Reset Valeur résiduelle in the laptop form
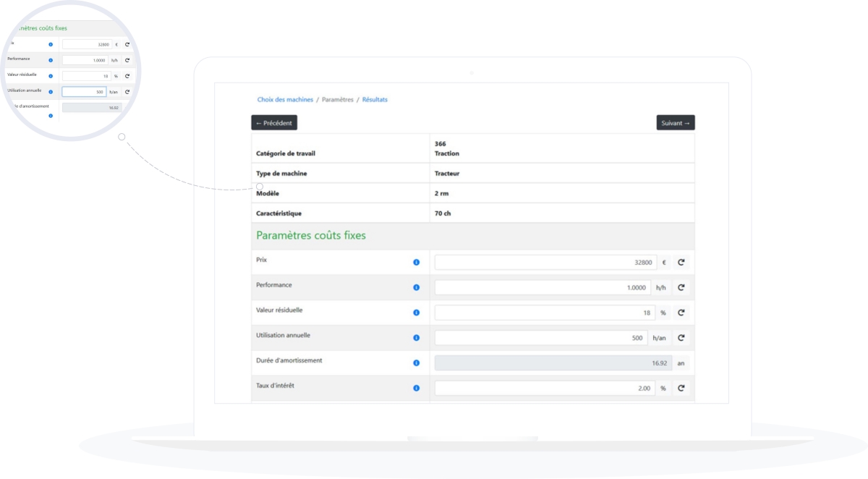The width and height of the screenshot is (868, 479). (x=681, y=313)
